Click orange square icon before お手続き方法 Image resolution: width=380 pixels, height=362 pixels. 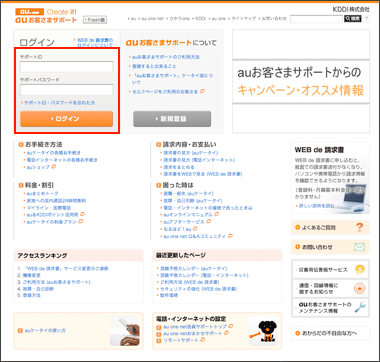coord(21,144)
